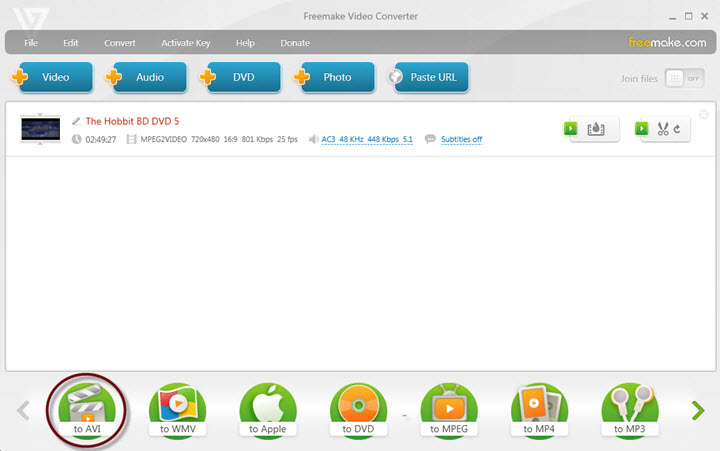Open the watermark/logo editor icon

tap(596, 129)
